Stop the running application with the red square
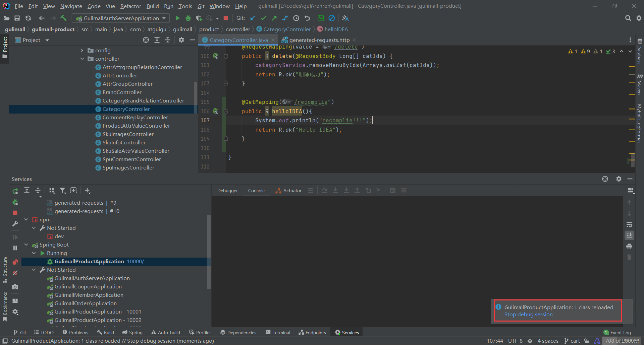Image resolution: width=644 pixels, height=345 pixels. (226, 18)
